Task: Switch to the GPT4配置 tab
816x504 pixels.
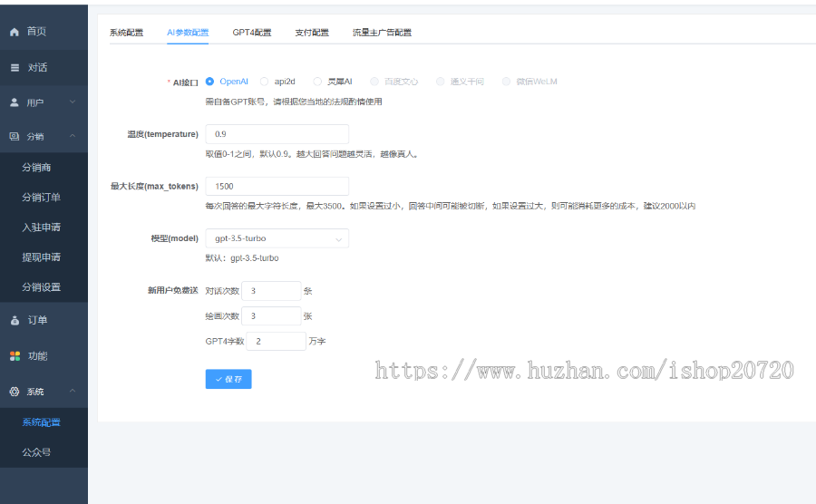Action: pyautogui.click(x=252, y=33)
